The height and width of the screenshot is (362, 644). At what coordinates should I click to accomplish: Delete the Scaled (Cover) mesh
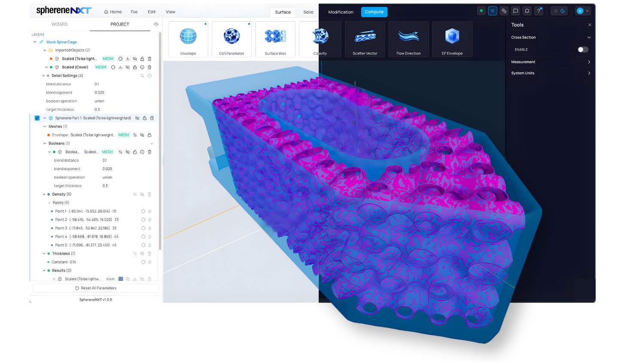click(149, 67)
